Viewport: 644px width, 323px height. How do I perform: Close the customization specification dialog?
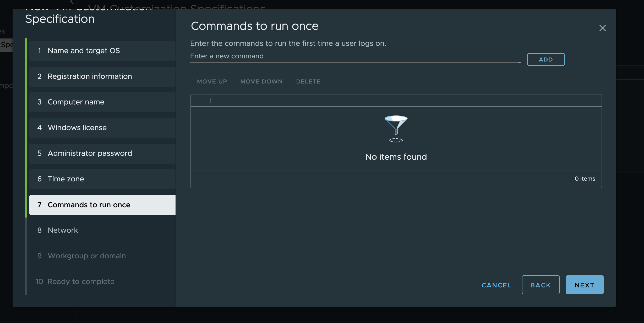[x=602, y=28]
